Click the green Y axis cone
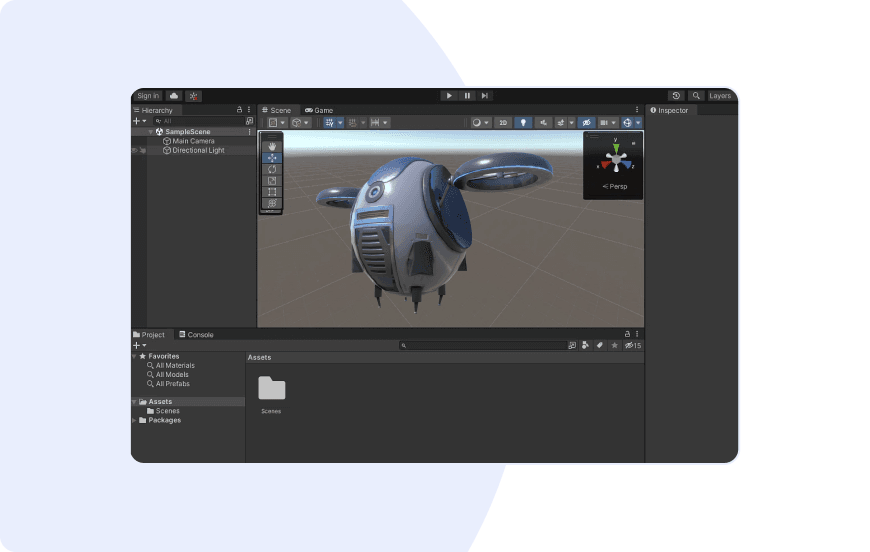Viewport: 870px width, 552px height. [616, 149]
